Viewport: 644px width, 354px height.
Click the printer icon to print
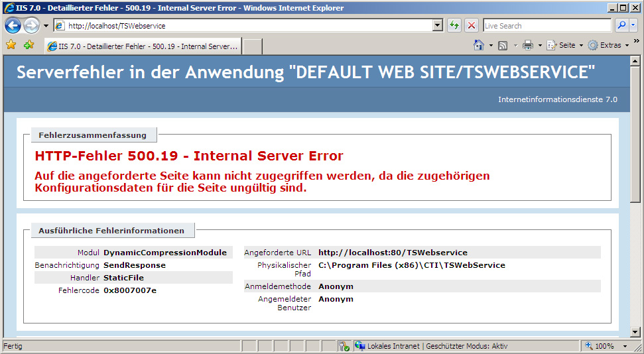(x=528, y=45)
